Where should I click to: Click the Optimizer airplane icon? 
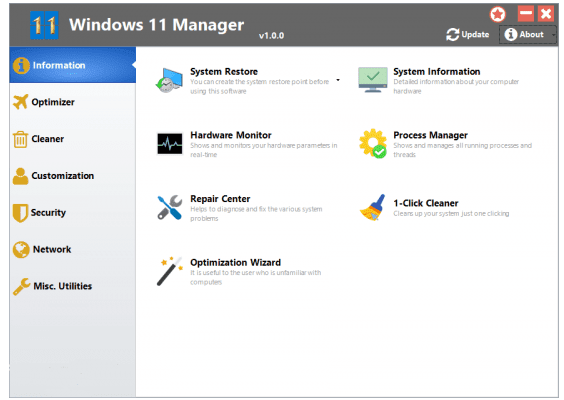click(21, 102)
